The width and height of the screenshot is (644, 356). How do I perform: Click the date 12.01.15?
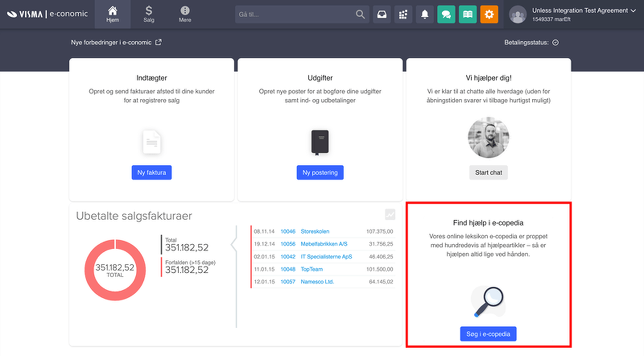[264, 282]
